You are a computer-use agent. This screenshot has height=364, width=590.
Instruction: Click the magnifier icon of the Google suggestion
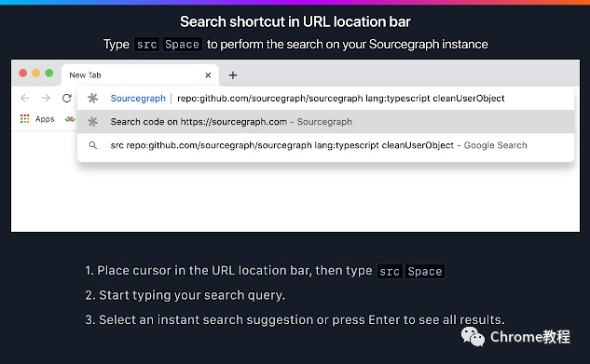point(93,145)
